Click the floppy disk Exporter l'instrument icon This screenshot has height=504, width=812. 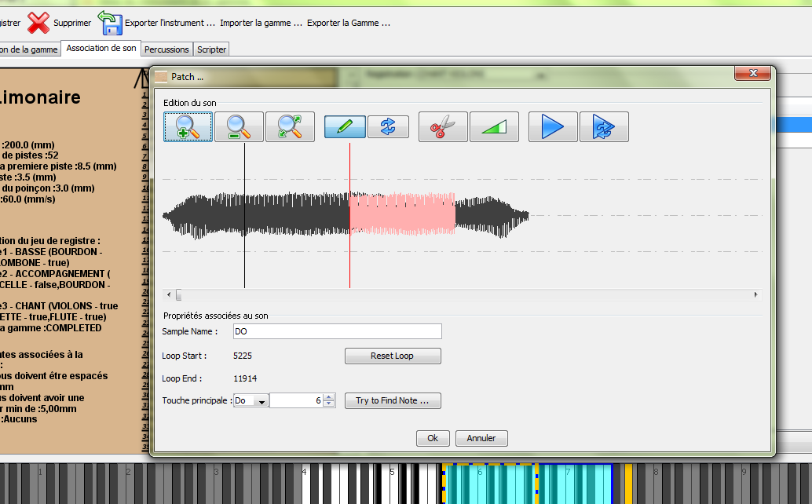pos(111,24)
